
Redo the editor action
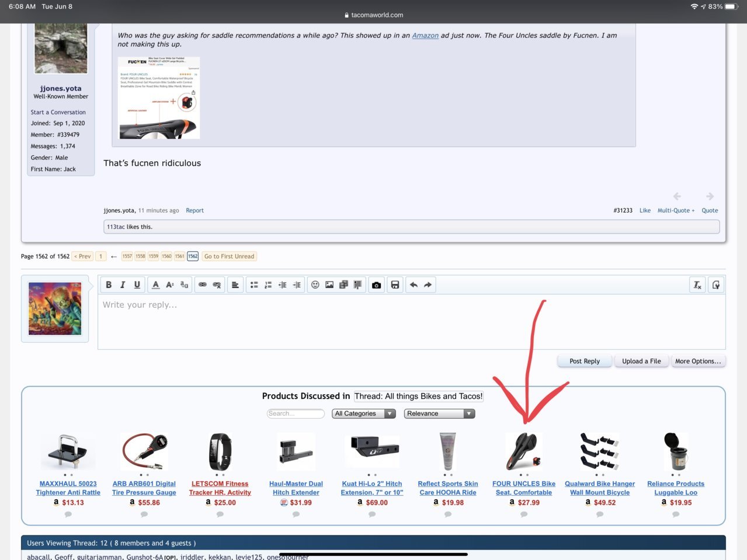point(428,285)
